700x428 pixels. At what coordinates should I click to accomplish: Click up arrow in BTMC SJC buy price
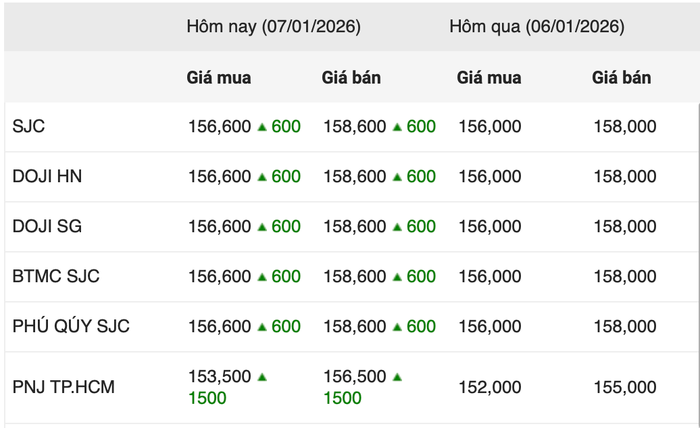coord(262,277)
